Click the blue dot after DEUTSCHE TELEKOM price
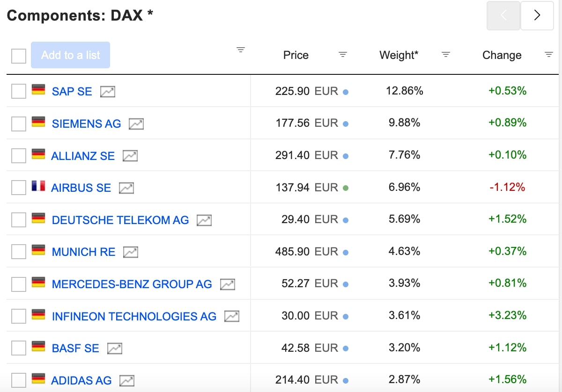The image size is (562, 392). click(x=346, y=220)
